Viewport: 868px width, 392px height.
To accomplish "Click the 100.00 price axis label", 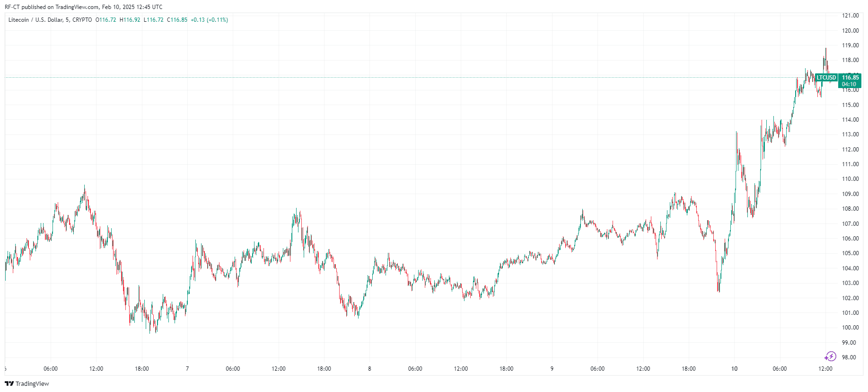I will pos(850,328).
